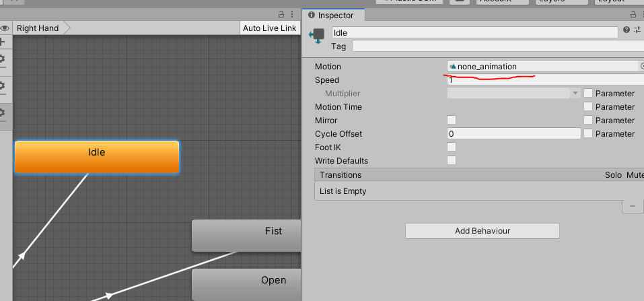Screen dimensions: 644x301
Task: Enable Parameter checkbox for Multiplier
Action: 588,94
